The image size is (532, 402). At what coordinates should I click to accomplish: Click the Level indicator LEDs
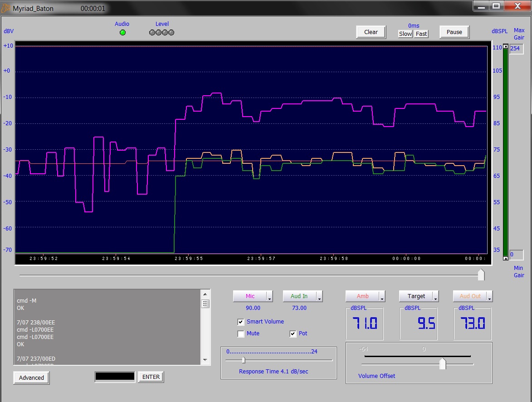pos(162,33)
